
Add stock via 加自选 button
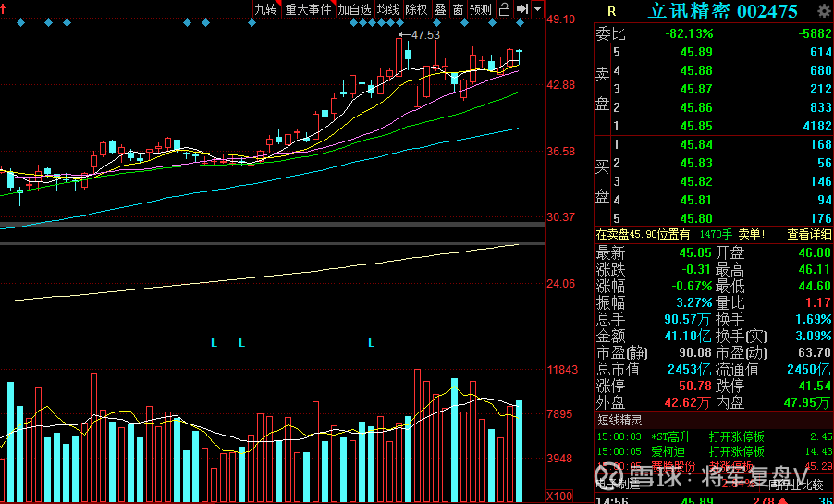(355, 9)
